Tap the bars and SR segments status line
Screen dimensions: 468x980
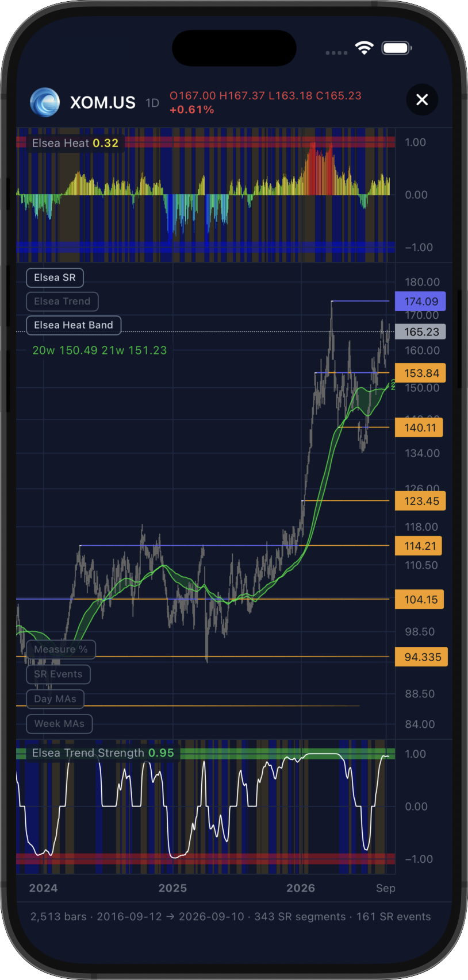[231, 917]
